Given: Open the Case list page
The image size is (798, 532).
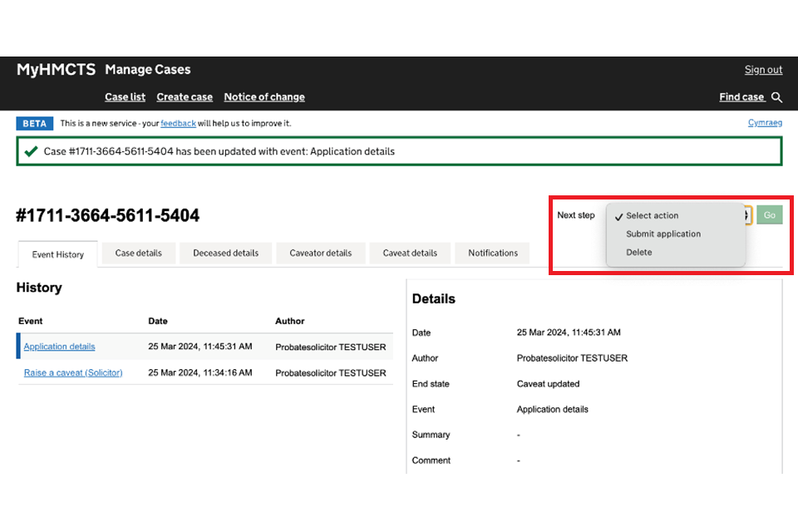Looking at the screenshot, I should (x=125, y=97).
